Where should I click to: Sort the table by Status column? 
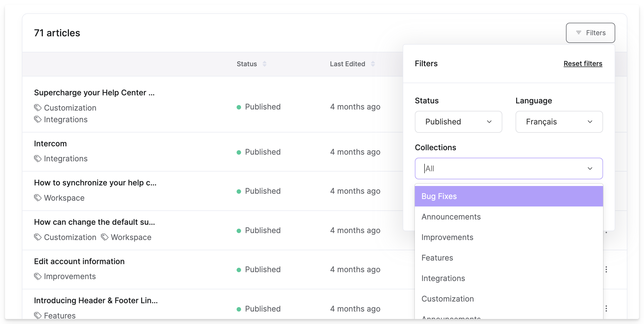[x=265, y=64]
